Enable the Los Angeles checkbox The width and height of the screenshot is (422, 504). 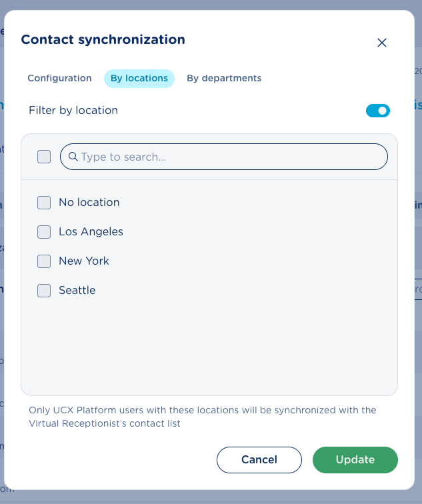point(44,232)
